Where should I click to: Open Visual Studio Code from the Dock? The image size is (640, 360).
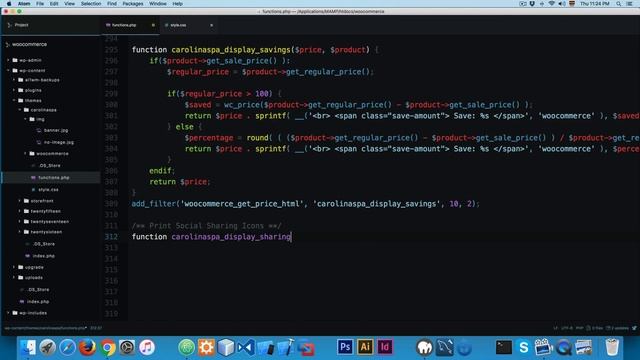point(246,347)
